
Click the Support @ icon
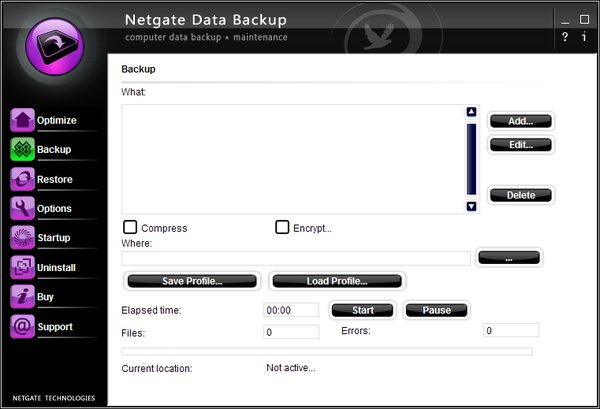click(23, 327)
